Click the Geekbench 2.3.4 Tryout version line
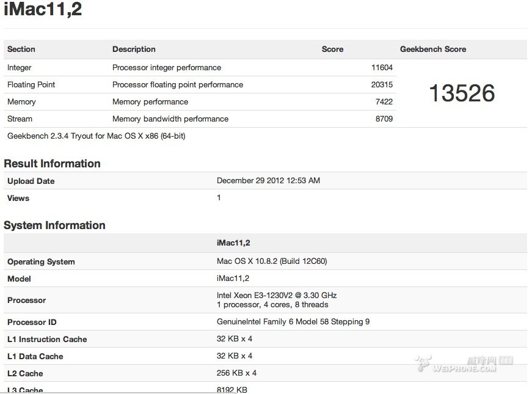 coord(97,136)
